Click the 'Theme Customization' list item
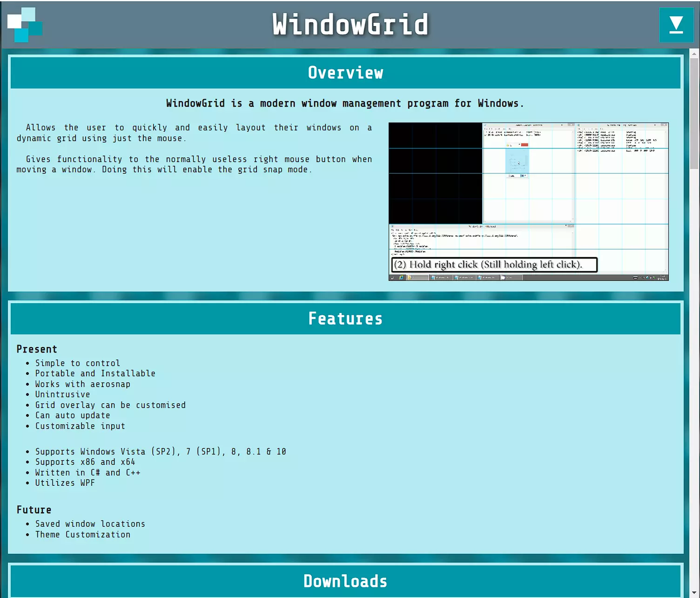The width and height of the screenshot is (700, 598). (x=83, y=535)
